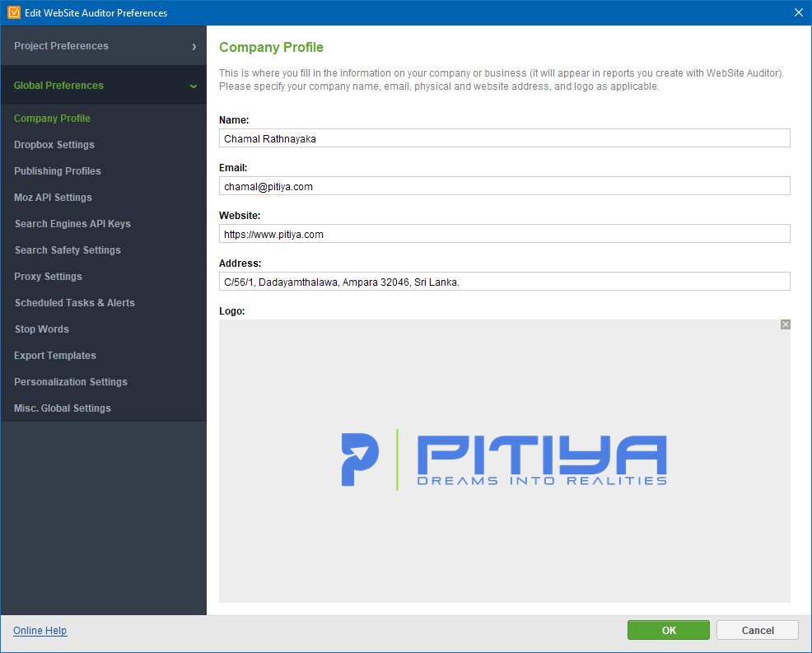Click the WebSite Auditor icon in title bar
812x653 pixels.
(x=14, y=12)
